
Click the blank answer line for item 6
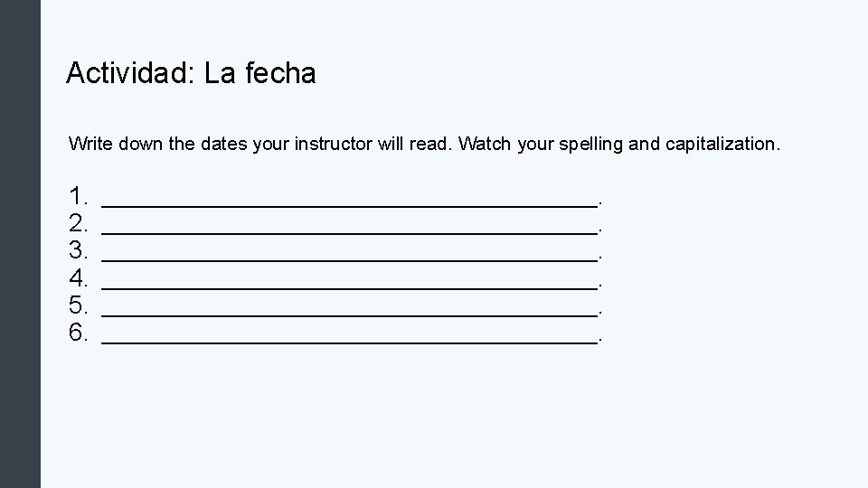[349, 342]
